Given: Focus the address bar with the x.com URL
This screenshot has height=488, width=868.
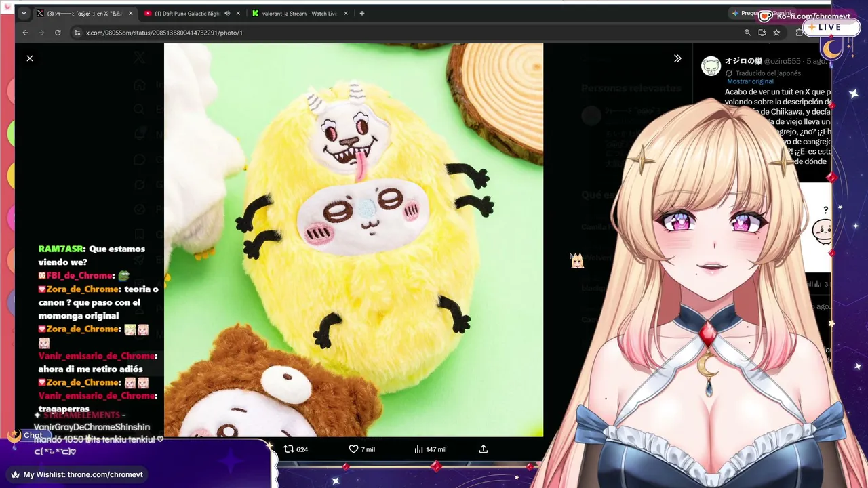Looking at the screenshot, I should (407, 33).
